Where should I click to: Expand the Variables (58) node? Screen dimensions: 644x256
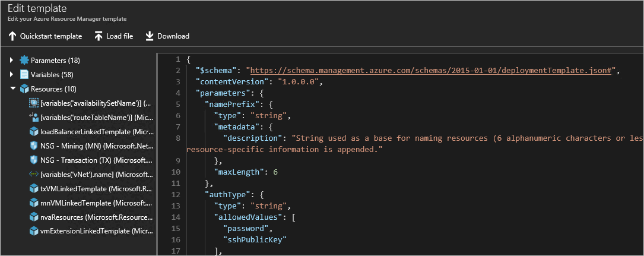[x=12, y=75]
